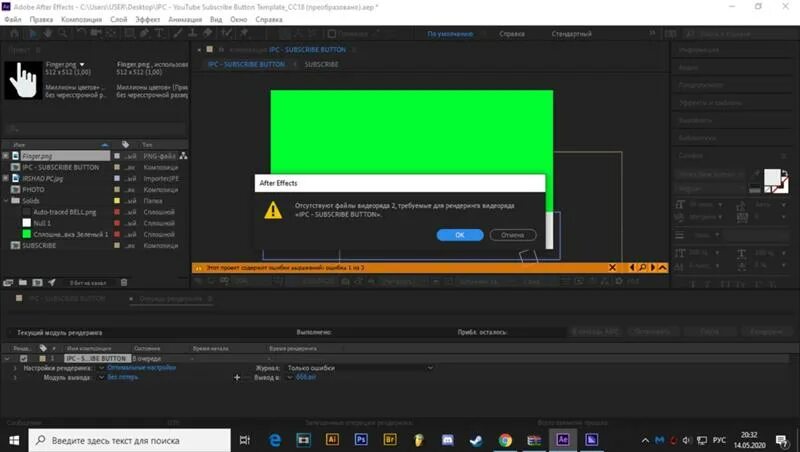Image resolution: width=800 pixels, height=452 pixels.
Task: Open the Композиция menu
Action: click(x=81, y=19)
